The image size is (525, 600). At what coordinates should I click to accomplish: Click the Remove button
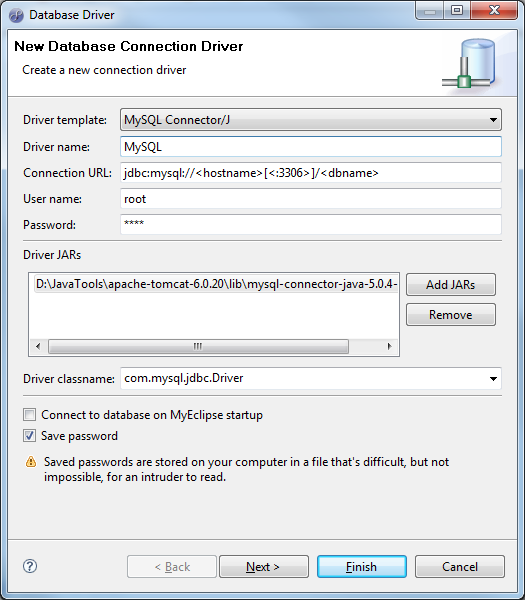pos(451,315)
